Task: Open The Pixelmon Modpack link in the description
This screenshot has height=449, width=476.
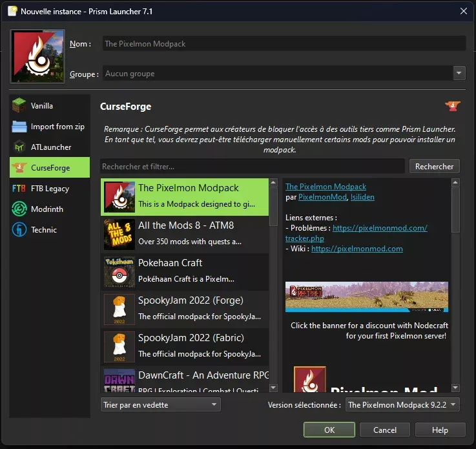Action: 326,187
